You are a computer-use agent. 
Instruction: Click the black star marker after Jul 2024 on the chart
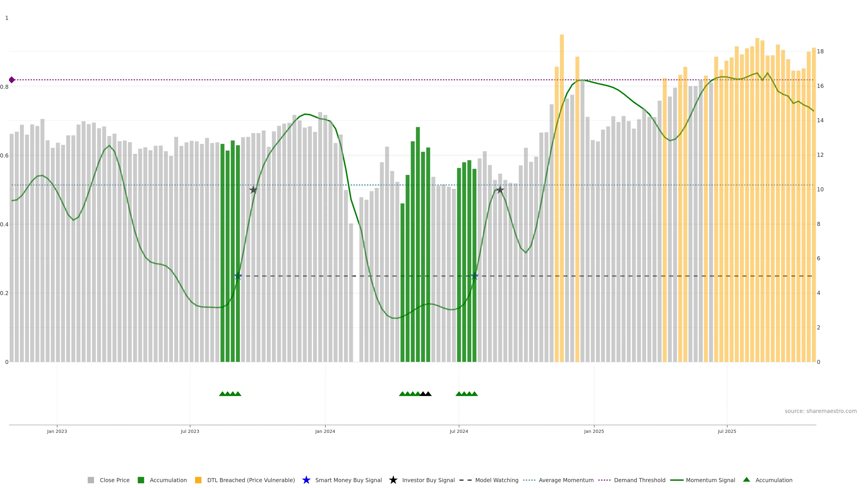500,190
